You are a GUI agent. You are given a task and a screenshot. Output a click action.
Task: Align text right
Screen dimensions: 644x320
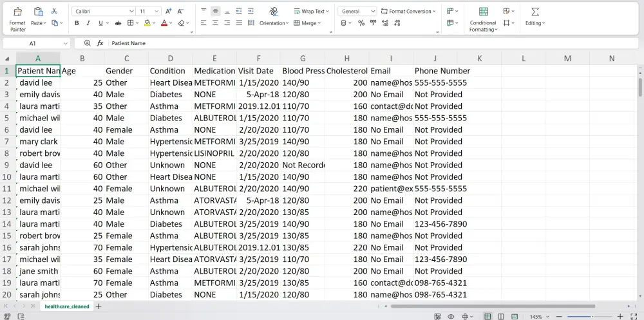tap(227, 23)
